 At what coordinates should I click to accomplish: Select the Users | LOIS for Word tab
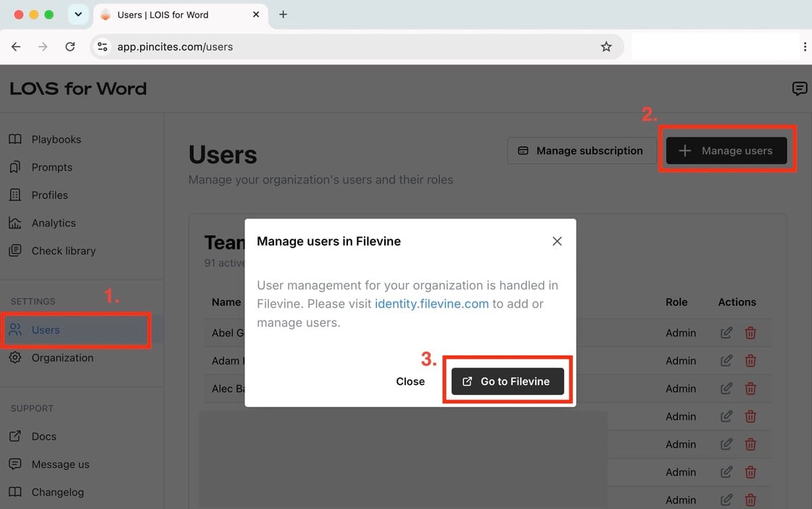(x=181, y=15)
